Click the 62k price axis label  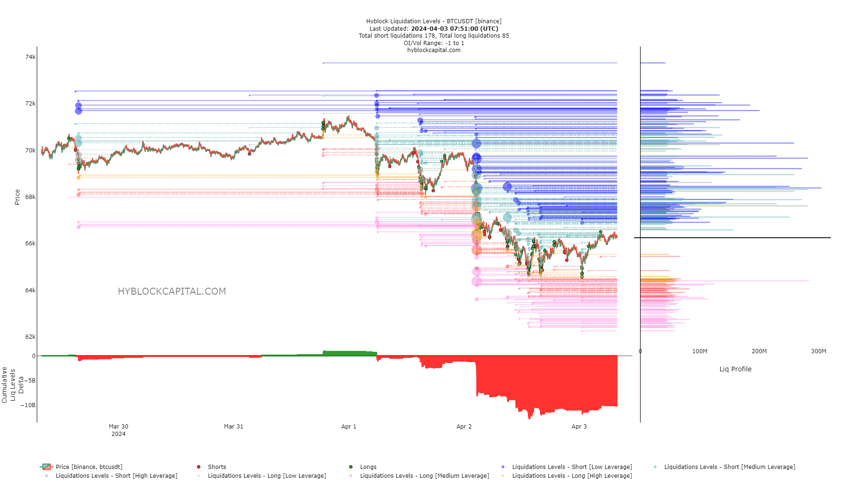30,337
